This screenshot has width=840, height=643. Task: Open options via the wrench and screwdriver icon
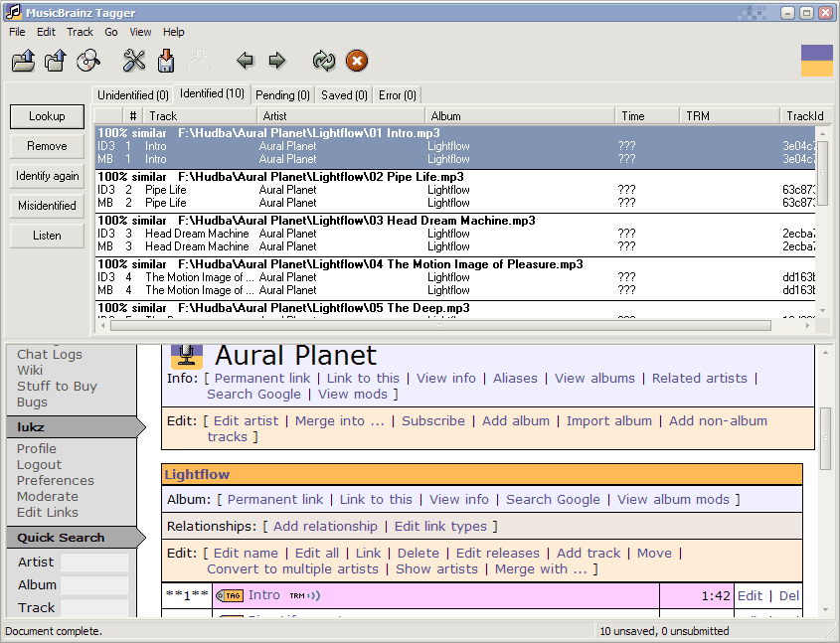[134, 61]
